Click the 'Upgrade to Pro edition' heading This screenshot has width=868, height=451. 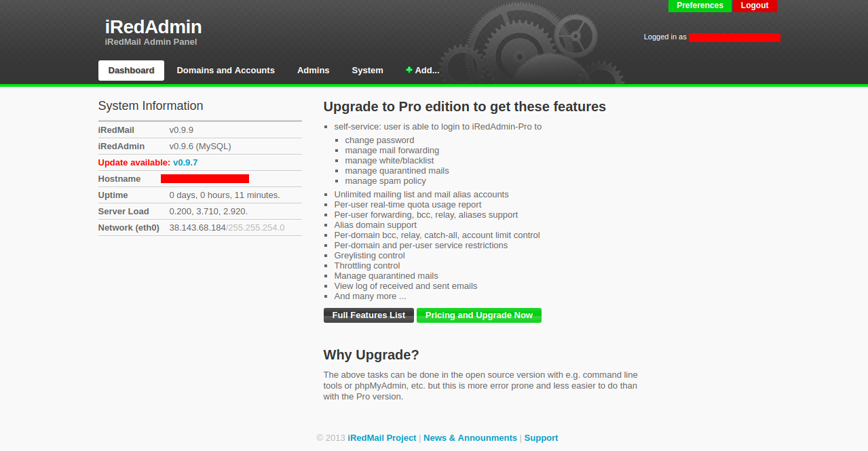click(465, 106)
